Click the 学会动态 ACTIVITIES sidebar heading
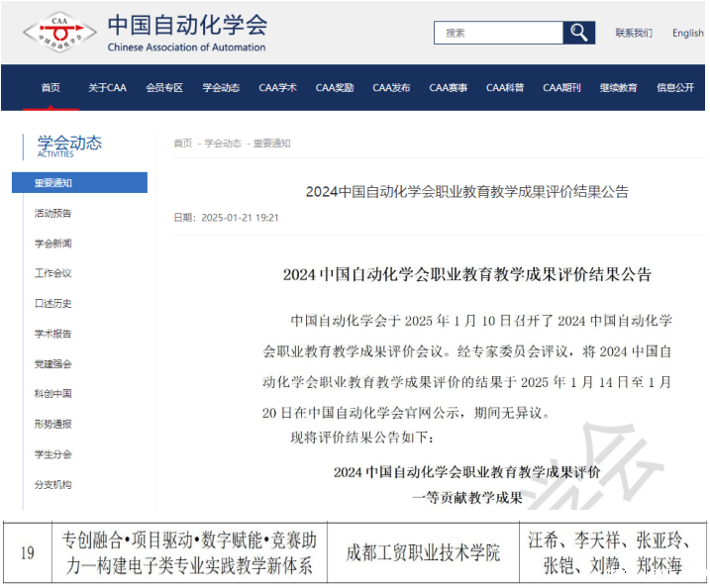710x588 pixels. 69,146
